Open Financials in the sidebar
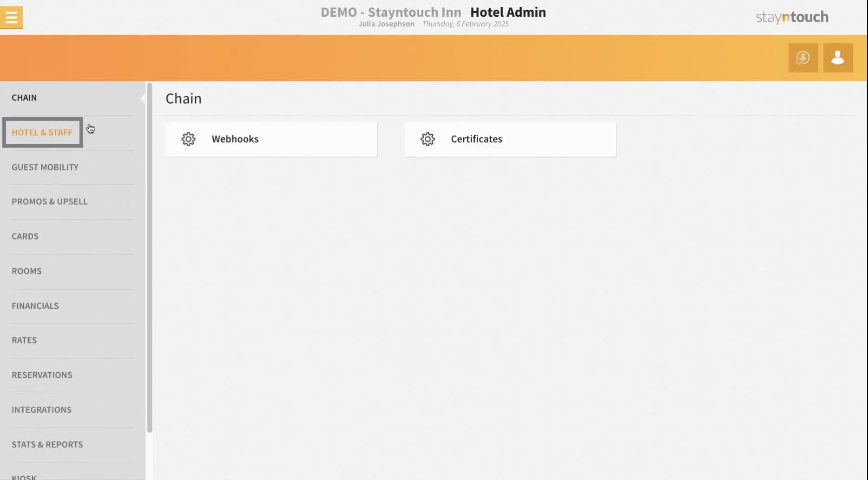 pyautogui.click(x=35, y=306)
